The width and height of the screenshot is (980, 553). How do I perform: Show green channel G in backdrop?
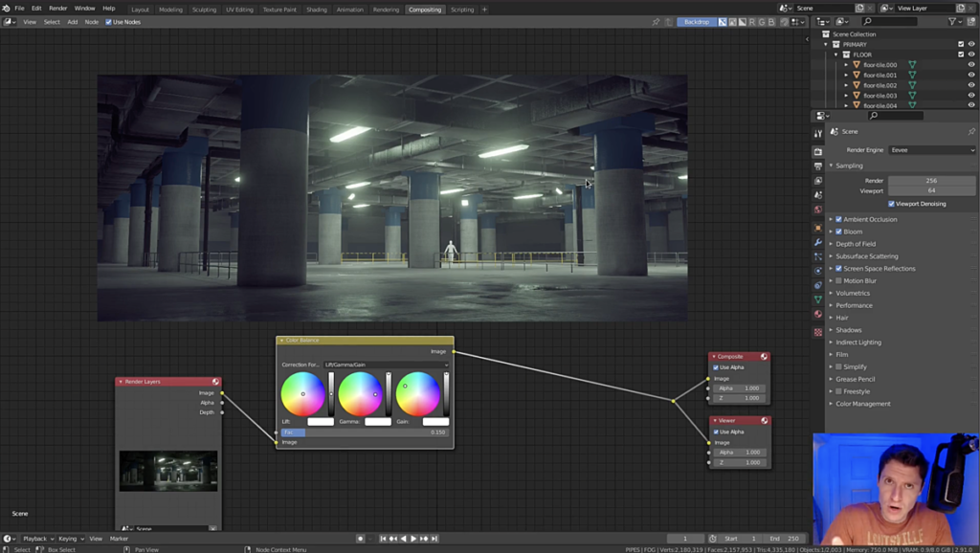point(762,22)
